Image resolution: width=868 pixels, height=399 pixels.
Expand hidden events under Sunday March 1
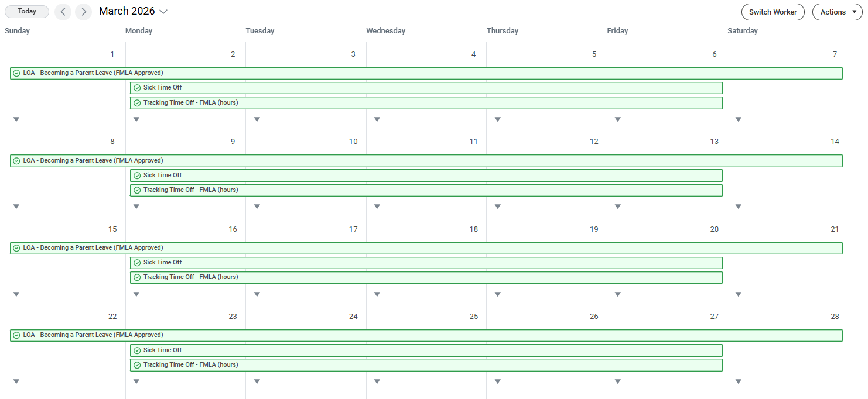click(16, 119)
